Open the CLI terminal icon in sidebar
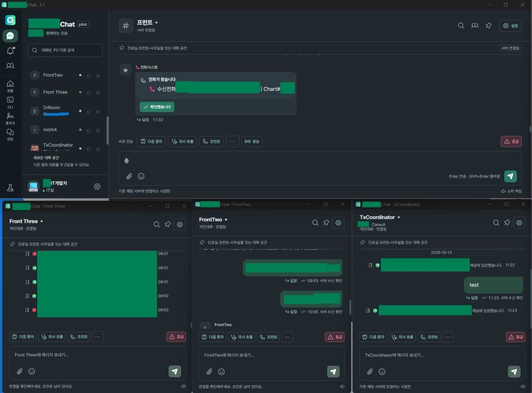Image resolution: width=532 pixels, height=393 pixels. 10,102
